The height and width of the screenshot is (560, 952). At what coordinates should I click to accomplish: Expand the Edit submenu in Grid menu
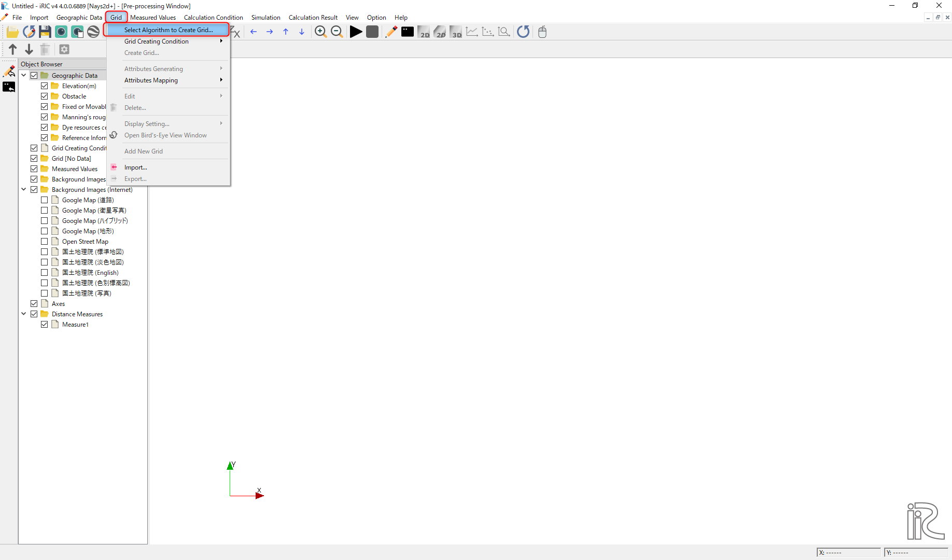click(x=169, y=96)
